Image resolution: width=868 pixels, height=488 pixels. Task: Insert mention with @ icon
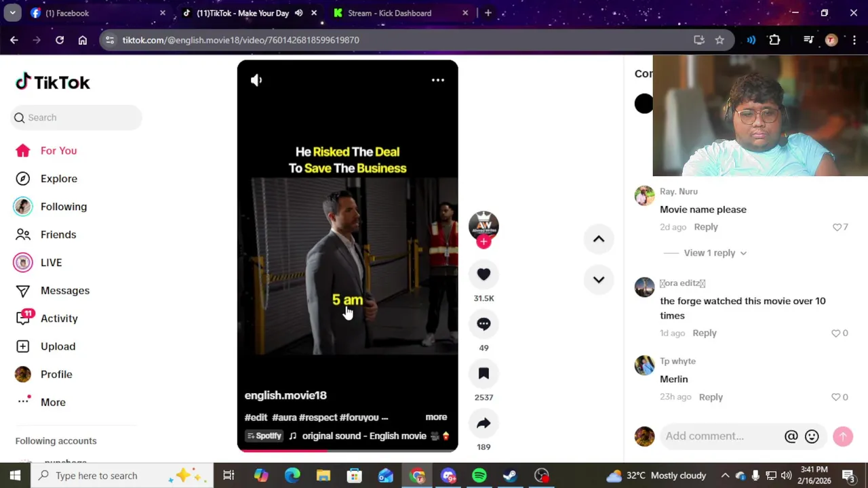pyautogui.click(x=791, y=436)
